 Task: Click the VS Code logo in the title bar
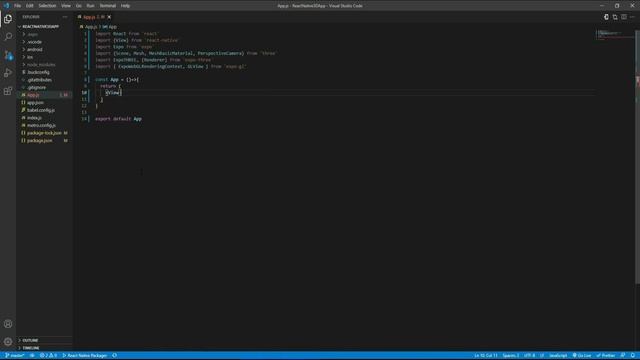click(x=6, y=6)
